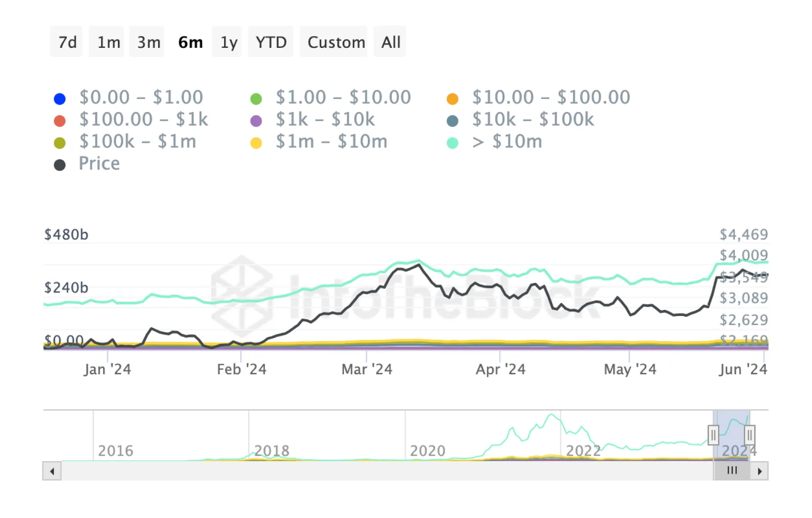Image resolution: width=812 pixels, height=518 pixels.
Task: Click the 2018 label in navigator
Action: click(272, 451)
